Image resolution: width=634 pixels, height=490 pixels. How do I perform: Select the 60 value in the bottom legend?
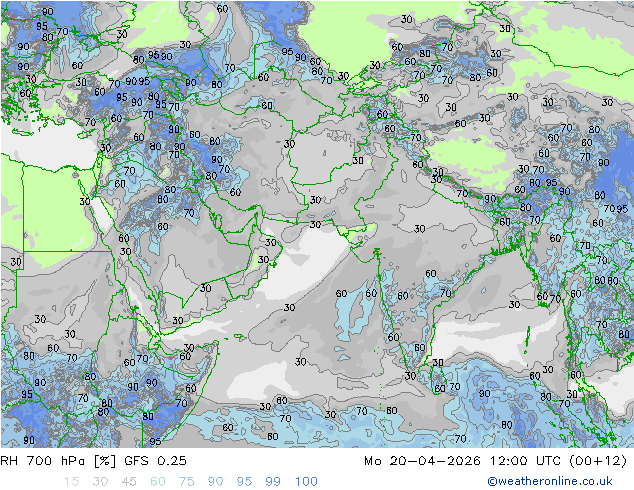(158, 482)
